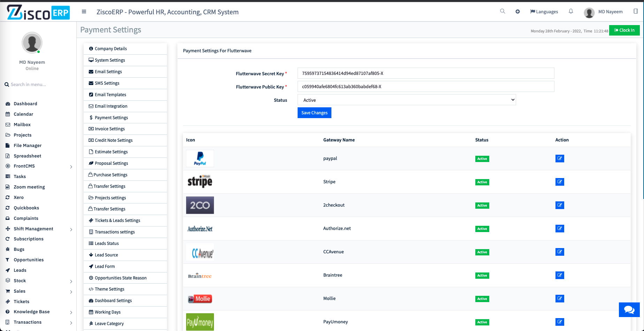644x331 pixels.
Task: Open the notifications bell
Action: pos(571,11)
